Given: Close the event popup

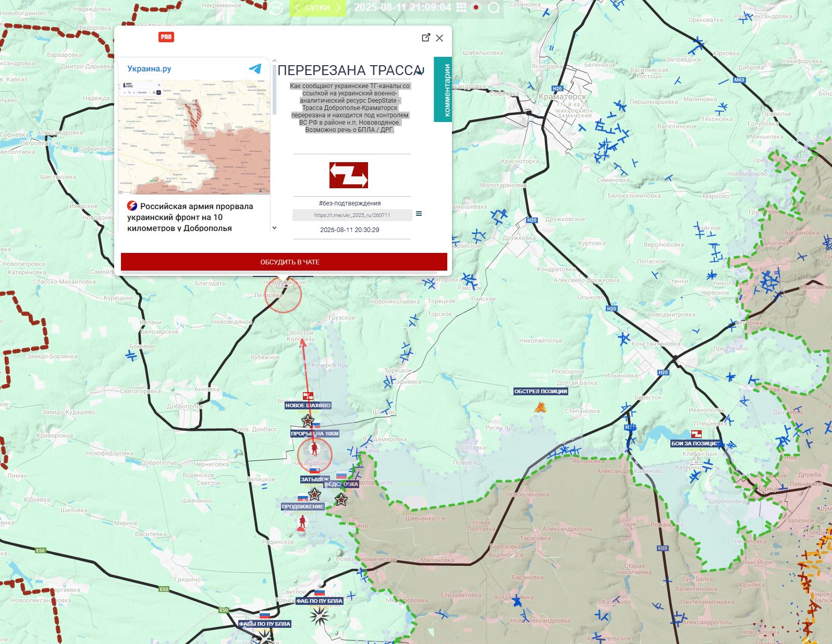Looking at the screenshot, I should [x=439, y=38].
